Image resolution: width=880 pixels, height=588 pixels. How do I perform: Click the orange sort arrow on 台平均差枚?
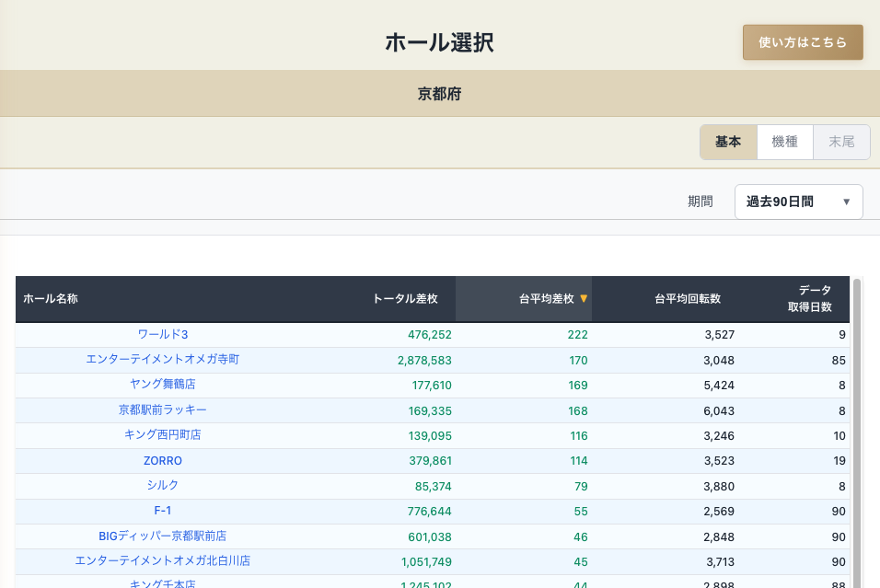pyautogui.click(x=584, y=299)
